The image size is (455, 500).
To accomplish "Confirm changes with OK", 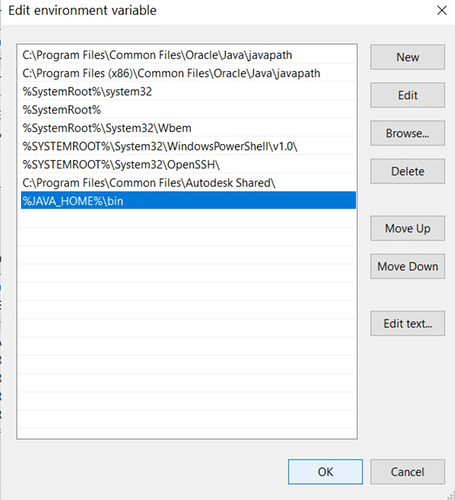I will [325, 472].
